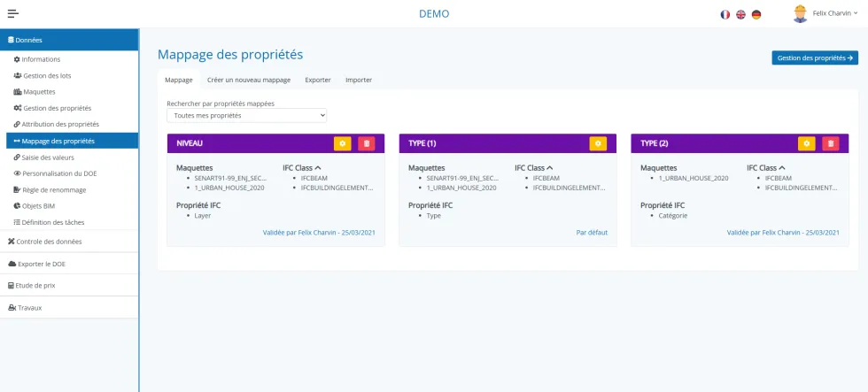Viewport: 868px width, 392px height.
Task: Click the Gestion des propriétés cogs icon
Action: (x=17, y=108)
